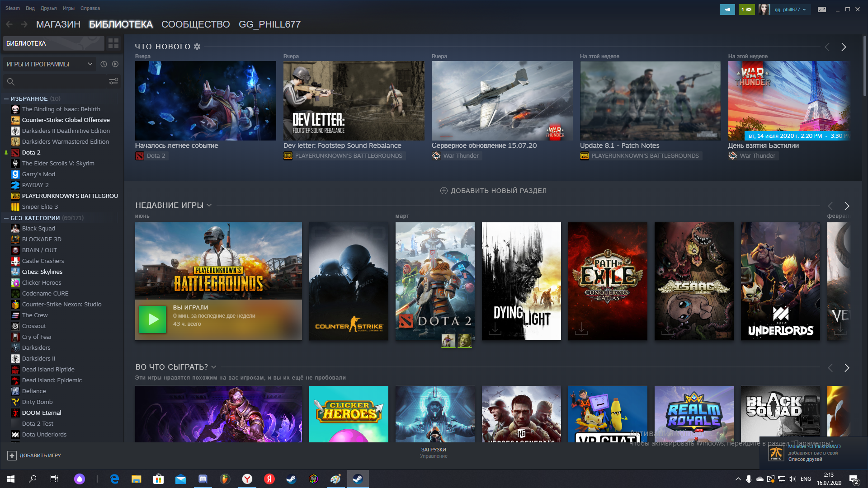Image resolution: width=868 pixels, height=488 pixels.
Task: Open the ВО ЧТО СЫГРАТЬ? shelf dropdown
Action: pos(213,367)
